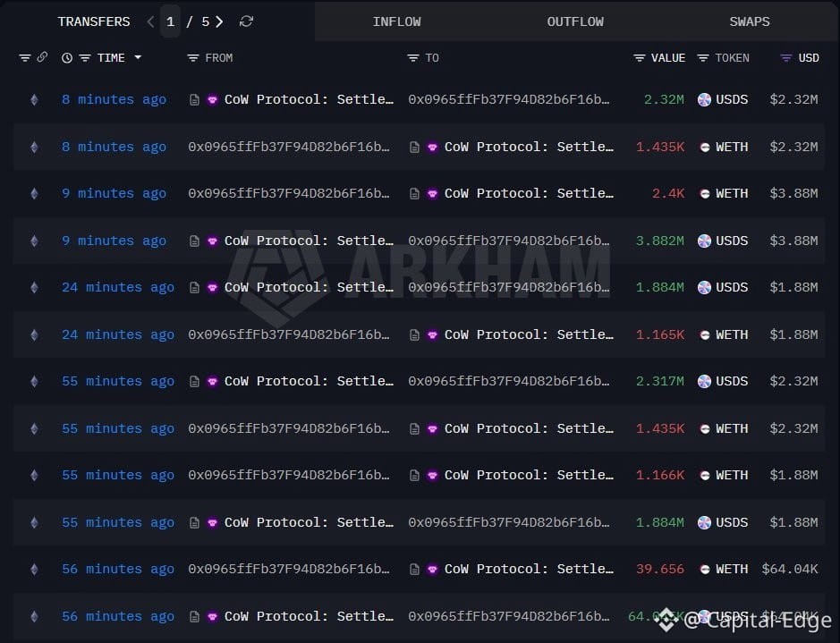Click 0x0965 recipient address in 3.882M USDS row
The image size is (840, 643).
pyautogui.click(x=508, y=241)
